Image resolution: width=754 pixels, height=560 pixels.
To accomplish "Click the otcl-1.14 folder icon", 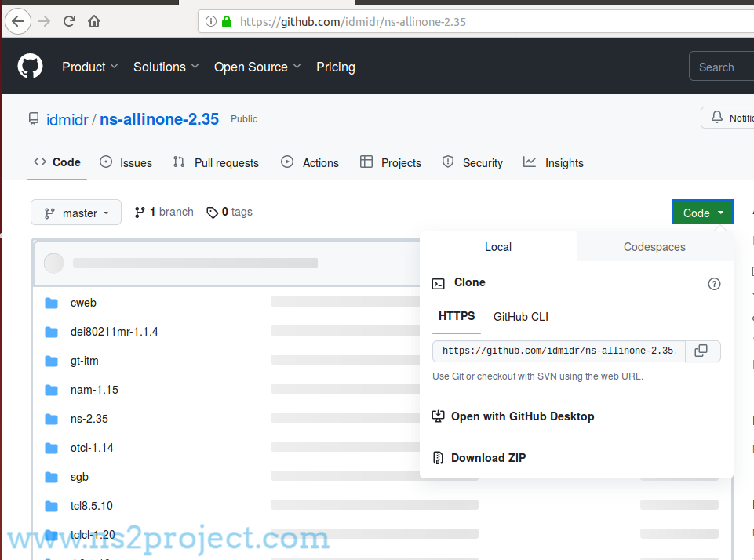I will tap(52, 448).
